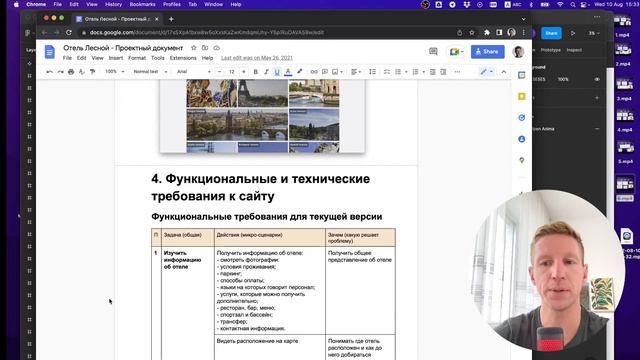640x360 pixels.
Task: Open the Google Meet call dropdown
Action: coord(456,52)
